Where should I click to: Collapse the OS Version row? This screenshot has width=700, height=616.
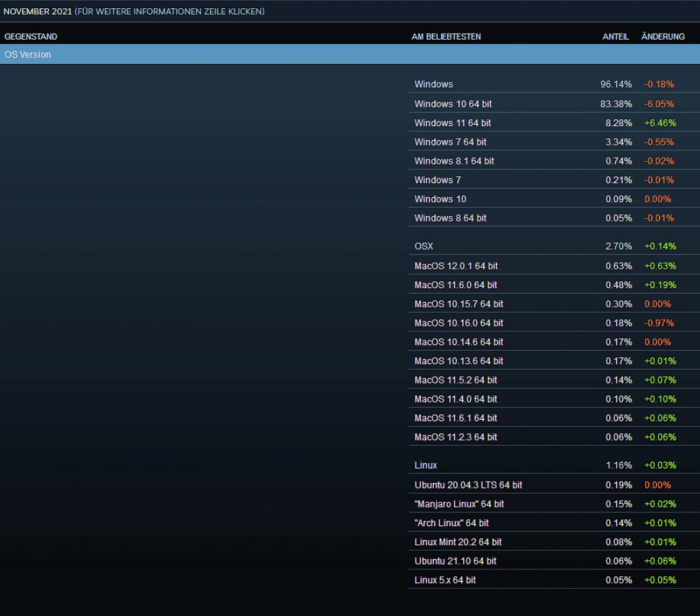[x=350, y=54]
